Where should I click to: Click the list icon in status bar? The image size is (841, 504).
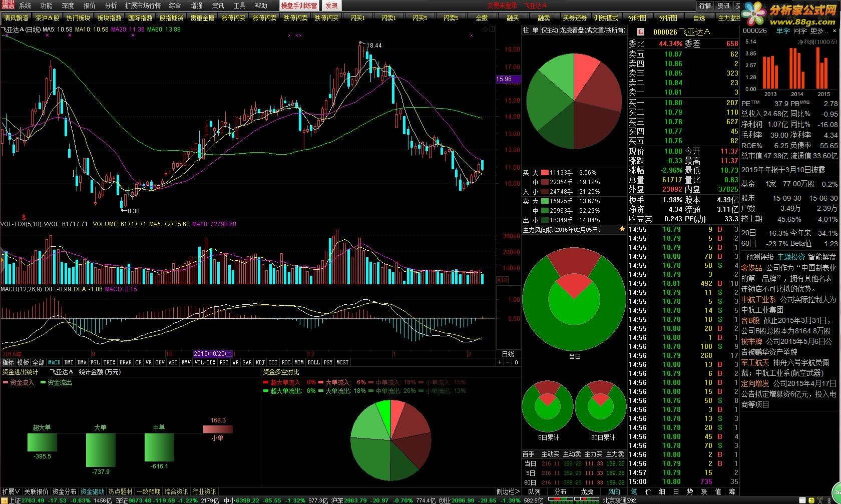pos(802,500)
